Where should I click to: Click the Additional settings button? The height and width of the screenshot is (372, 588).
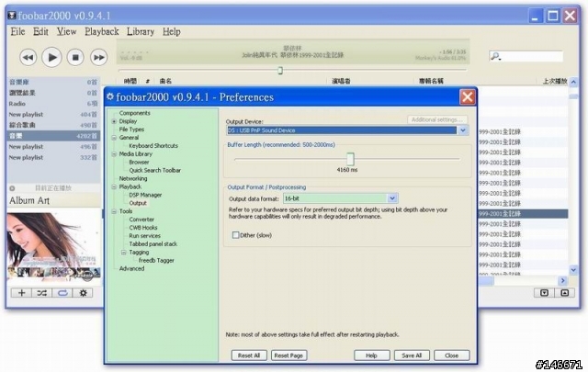click(437, 119)
